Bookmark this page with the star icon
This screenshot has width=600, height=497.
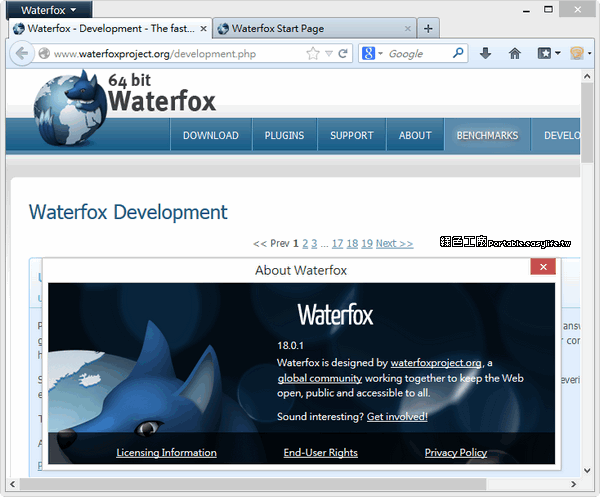pos(313,54)
